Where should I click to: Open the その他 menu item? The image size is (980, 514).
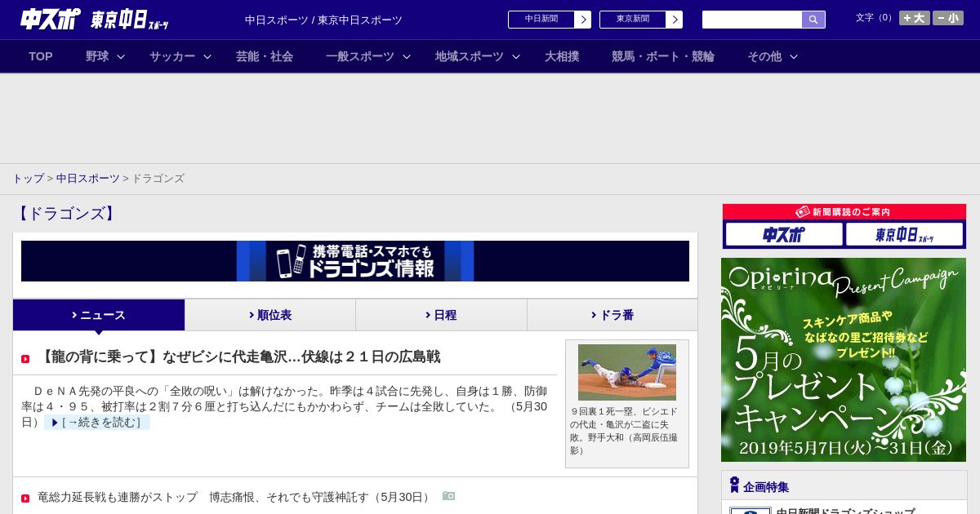point(764,56)
